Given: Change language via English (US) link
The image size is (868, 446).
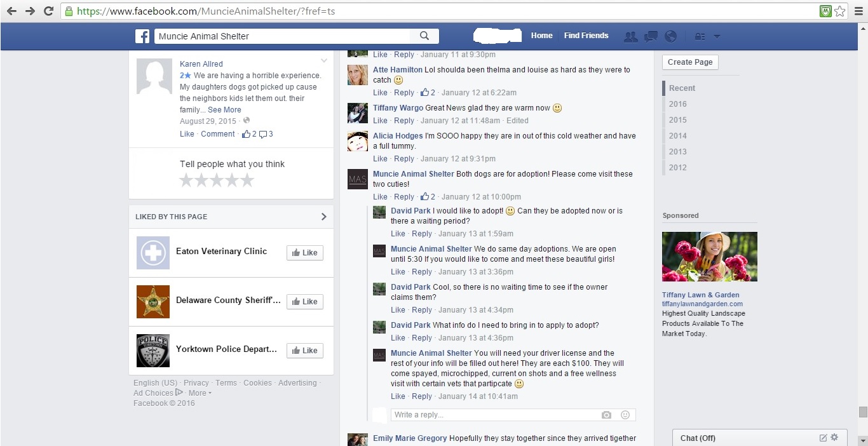Looking at the screenshot, I should [155, 383].
